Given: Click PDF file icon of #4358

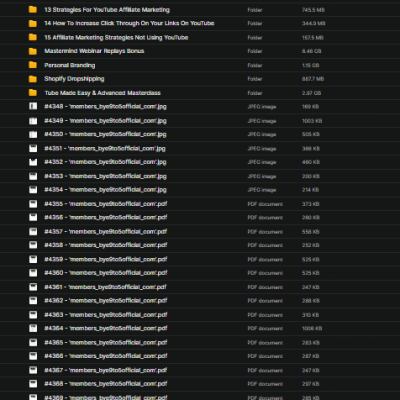Looking at the screenshot, I should 33,245.
